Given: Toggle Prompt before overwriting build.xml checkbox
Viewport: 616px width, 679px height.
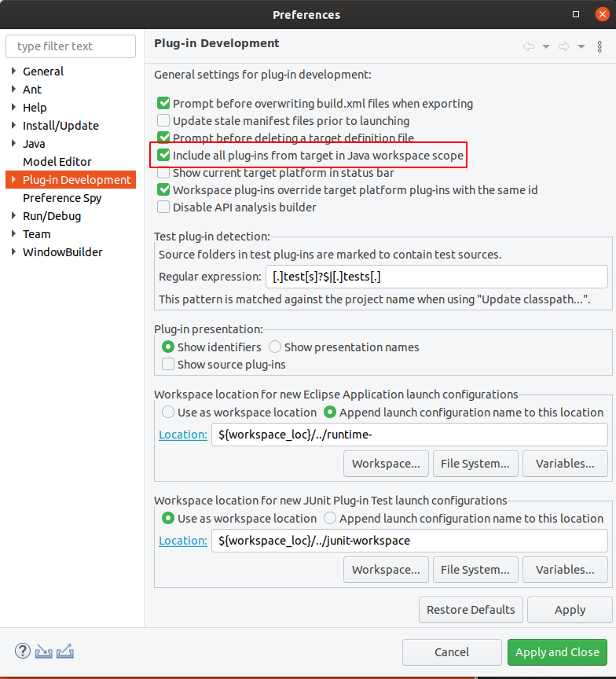Looking at the screenshot, I should pos(163,103).
